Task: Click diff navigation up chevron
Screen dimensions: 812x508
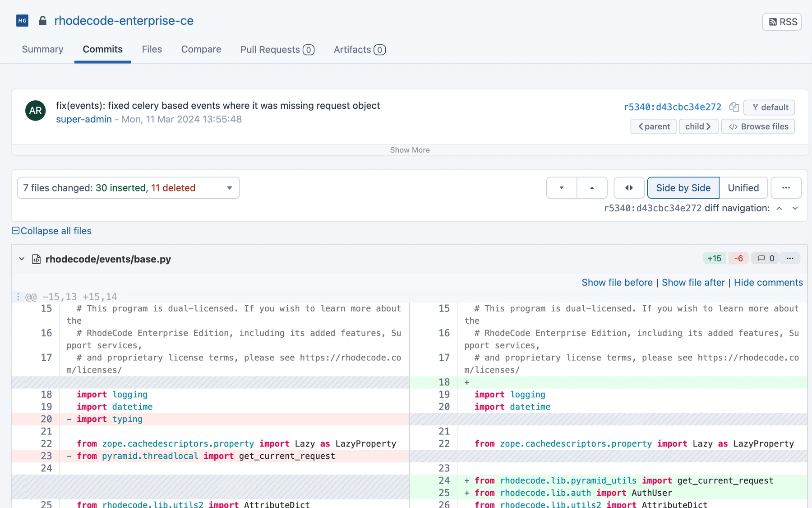Action: [x=779, y=208]
